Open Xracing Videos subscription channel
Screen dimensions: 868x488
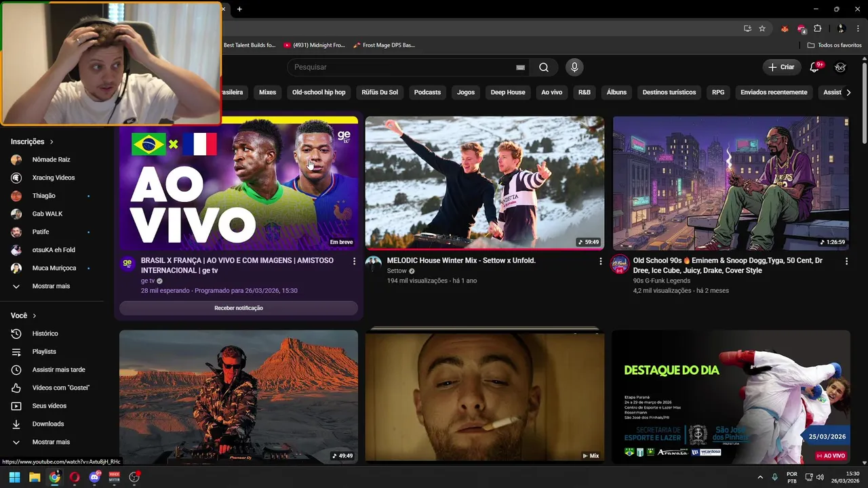click(x=54, y=178)
